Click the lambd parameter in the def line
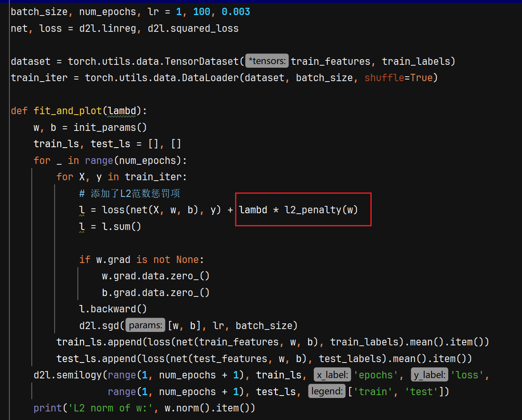Screen dimensions: 522x420 coord(122,111)
